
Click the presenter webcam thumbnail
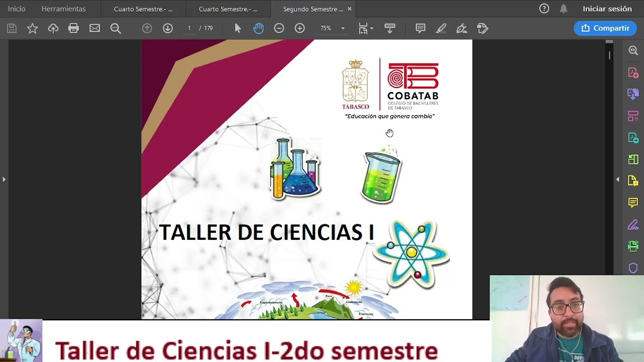tap(567, 318)
